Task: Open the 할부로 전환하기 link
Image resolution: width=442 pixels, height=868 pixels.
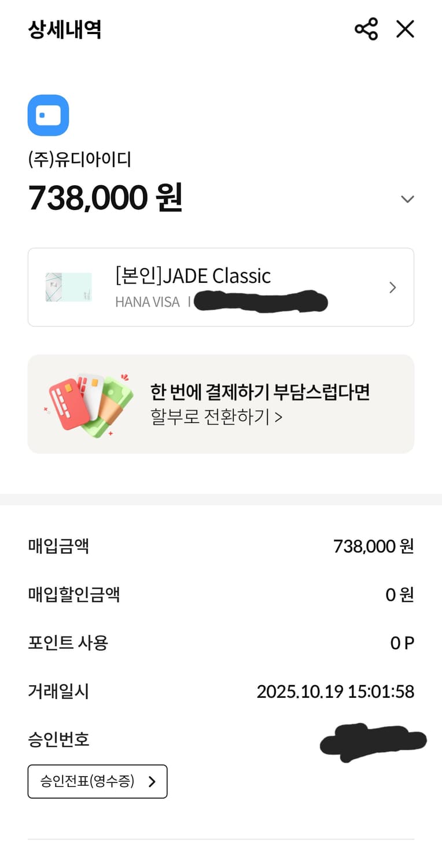Action: click(216, 417)
